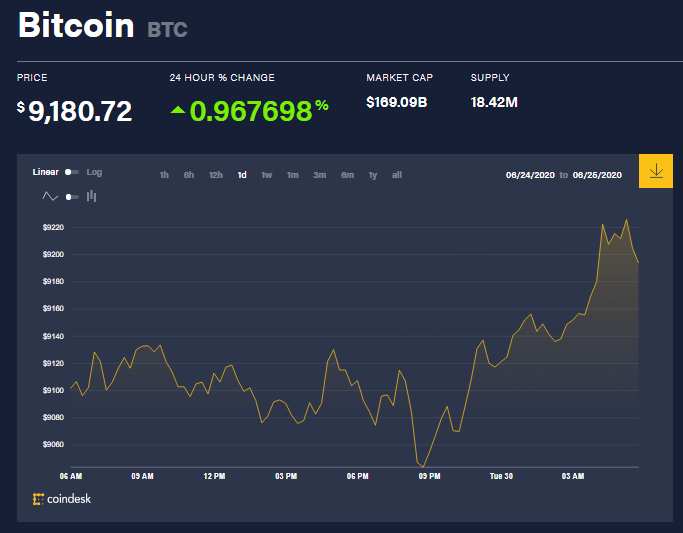683x533 pixels.
Task: Show the 3m time range
Action: (x=320, y=175)
